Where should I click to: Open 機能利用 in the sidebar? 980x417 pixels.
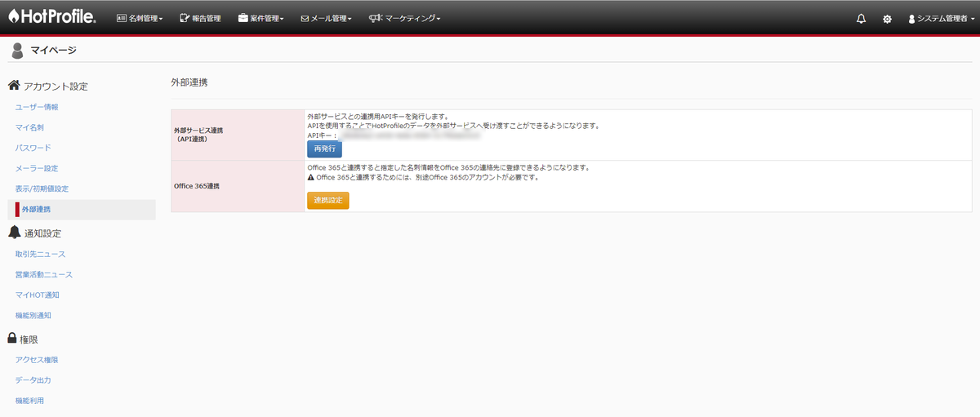(29, 401)
